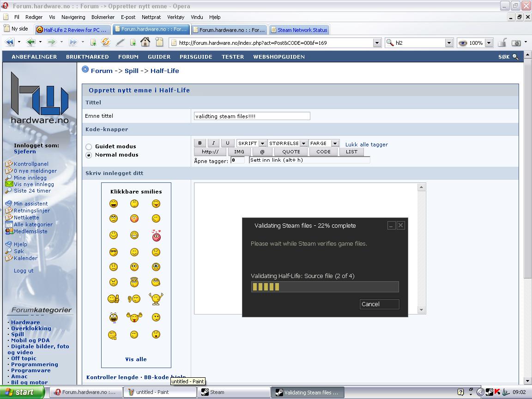532x399 pixels.
Task: Insert the laughing smiley in first row
Action: [114, 204]
